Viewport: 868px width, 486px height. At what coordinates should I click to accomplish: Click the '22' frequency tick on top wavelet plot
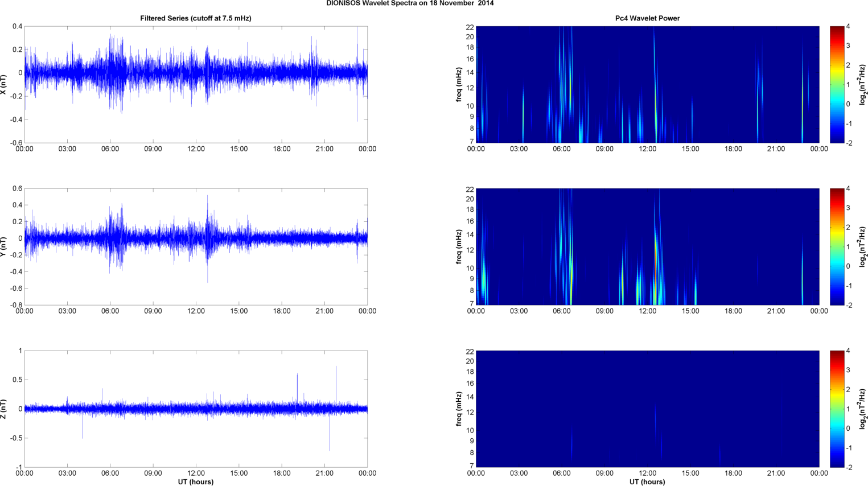tap(470, 27)
